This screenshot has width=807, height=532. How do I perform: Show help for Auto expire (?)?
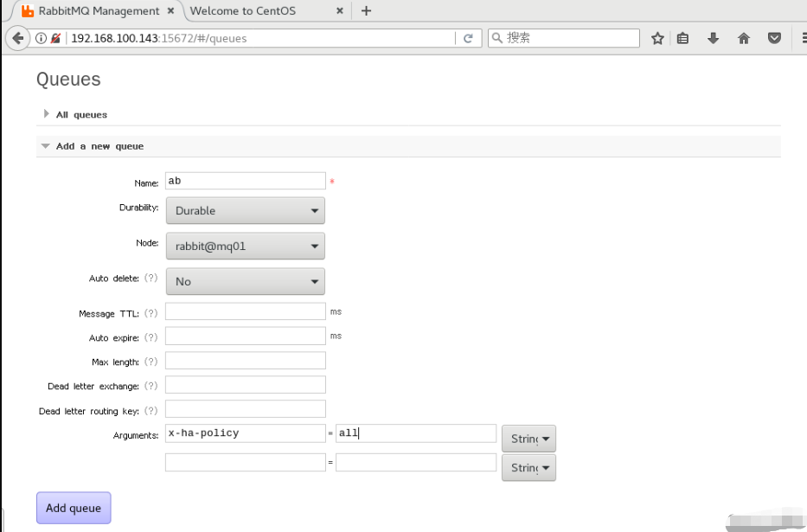point(151,337)
